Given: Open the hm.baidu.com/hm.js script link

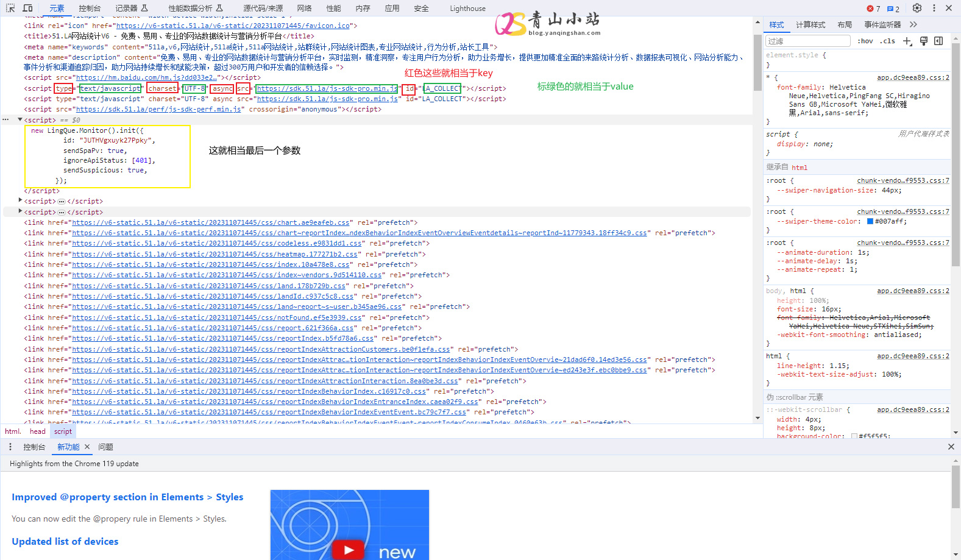Looking at the screenshot, I should [x=146, y=77].
